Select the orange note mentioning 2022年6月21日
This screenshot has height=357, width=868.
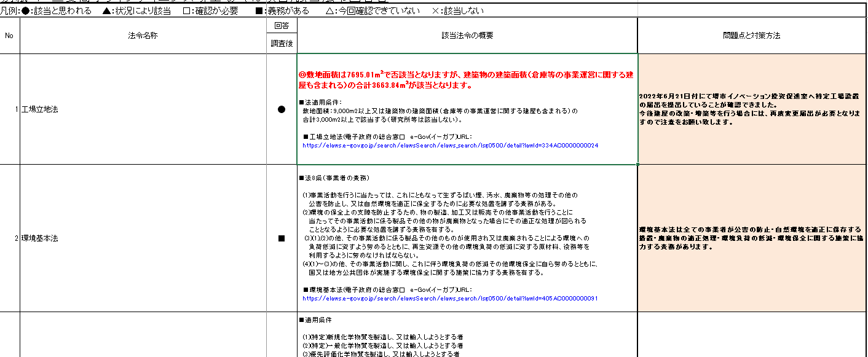[x=752, y=109]
